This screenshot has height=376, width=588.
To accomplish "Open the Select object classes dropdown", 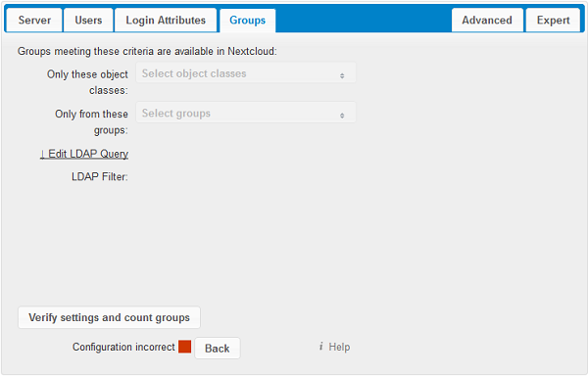I will click(x=246, y=73).
